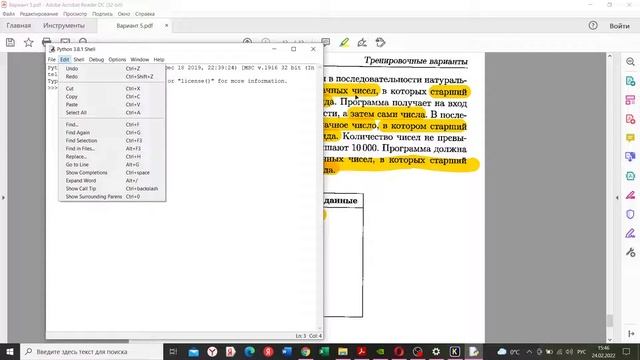Open the Файл menu in Acrobat
Image resolution: width=640 pixels, height=360 pixels.
point(9,14)
